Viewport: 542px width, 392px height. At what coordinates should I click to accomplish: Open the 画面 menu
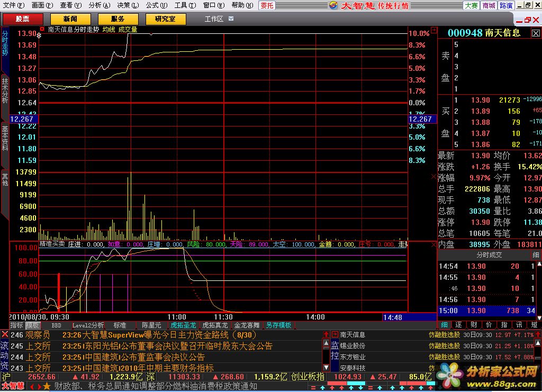pyautogui.click(x=42, y=5)
